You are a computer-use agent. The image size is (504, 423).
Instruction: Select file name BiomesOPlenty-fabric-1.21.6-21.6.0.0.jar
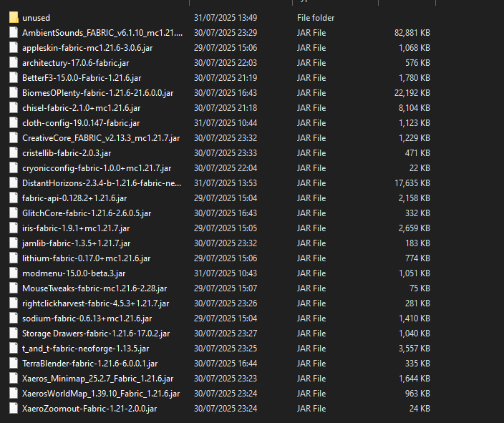[x=97, y=93]
